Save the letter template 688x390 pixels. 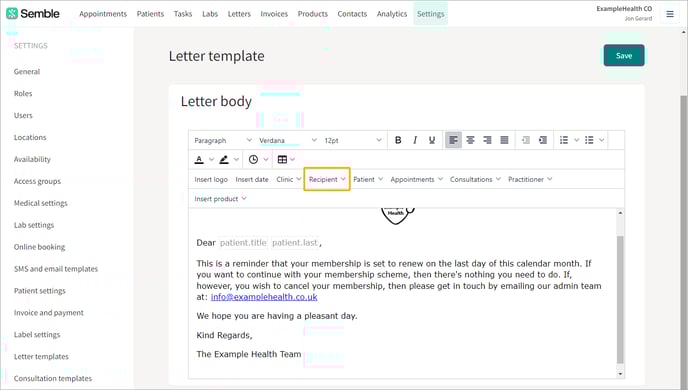coord(624,55)
